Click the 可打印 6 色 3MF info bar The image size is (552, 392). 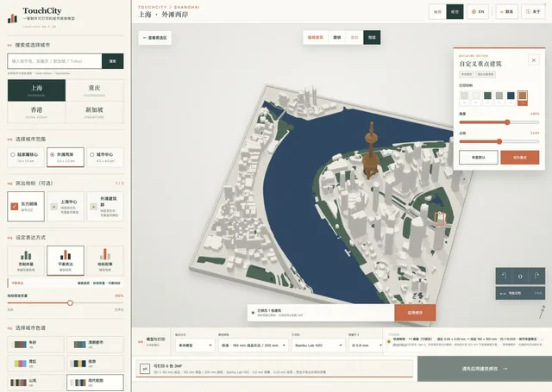[274, 369]
